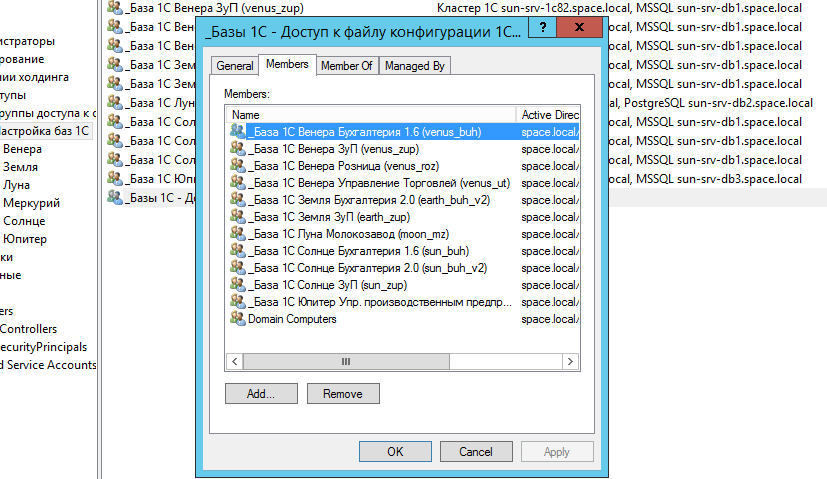
Task: Open Юпитер node in left tree
Action: pyautogui.click(x=25, y=238)
